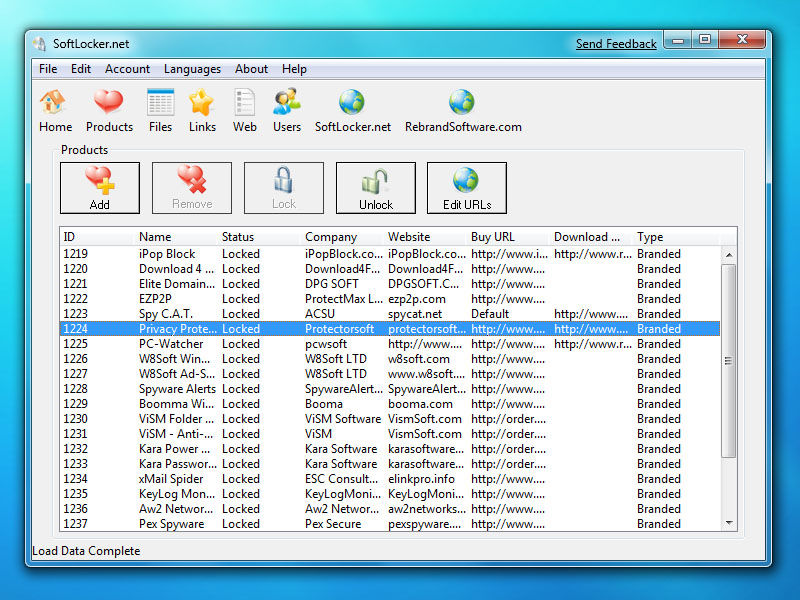Click the spycat.net website cell
Viewport: 800px width, 600px height.
[415, 314]
